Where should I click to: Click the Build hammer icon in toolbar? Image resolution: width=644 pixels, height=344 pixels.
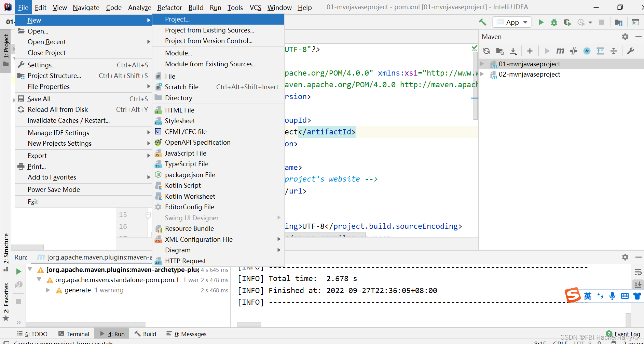point(482,23)
